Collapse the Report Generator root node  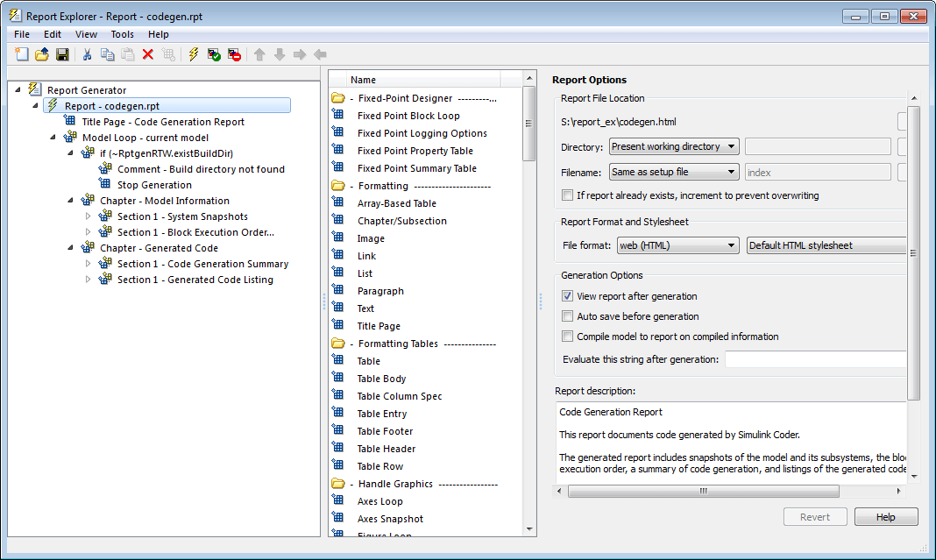(18, 89)
